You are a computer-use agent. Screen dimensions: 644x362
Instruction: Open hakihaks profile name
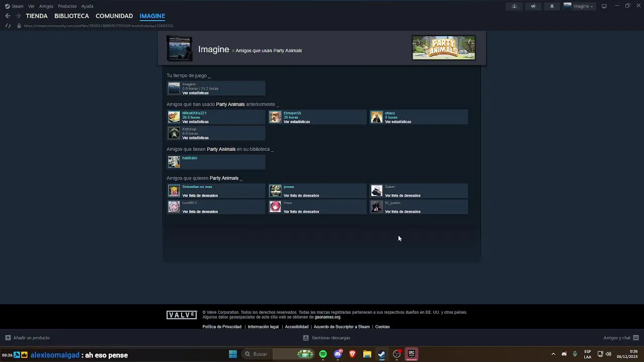click(x=190, y=158)
